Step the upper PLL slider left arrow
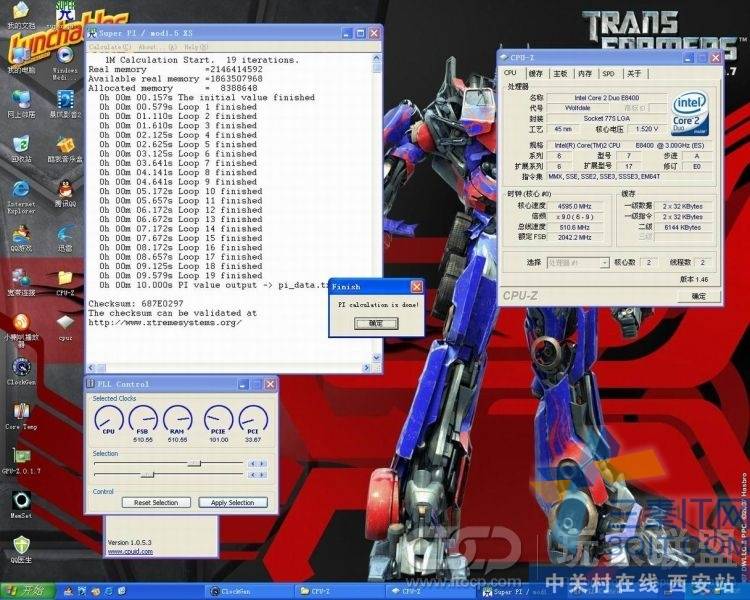 point(253,464)
